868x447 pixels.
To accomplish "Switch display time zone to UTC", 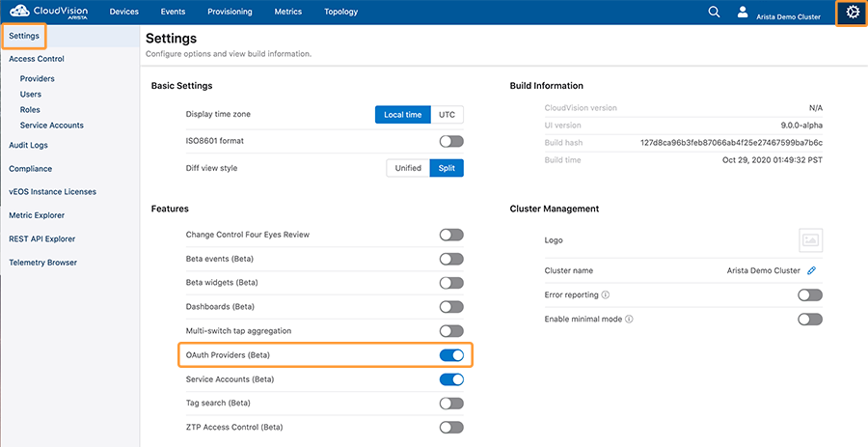I will tap(447, 115).
